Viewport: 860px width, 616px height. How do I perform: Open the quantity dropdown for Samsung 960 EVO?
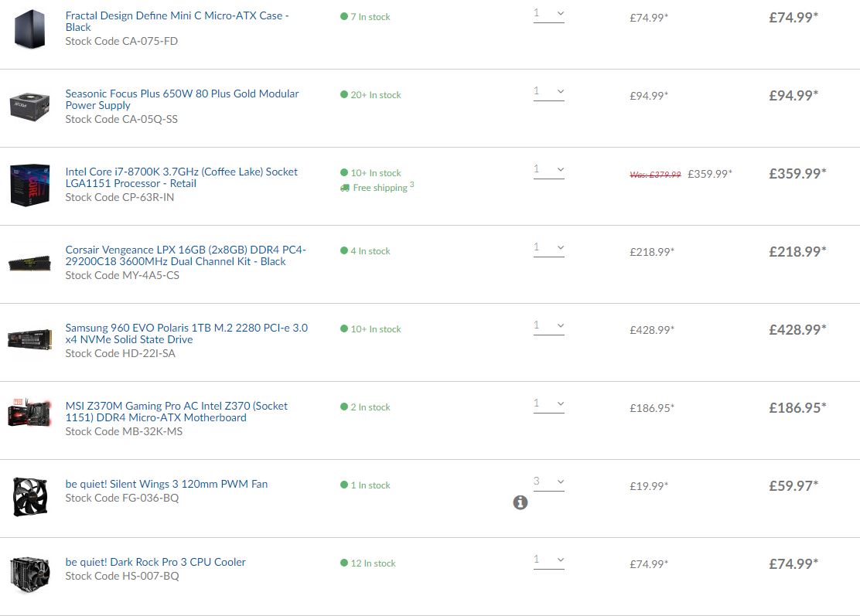coord(549,326)
